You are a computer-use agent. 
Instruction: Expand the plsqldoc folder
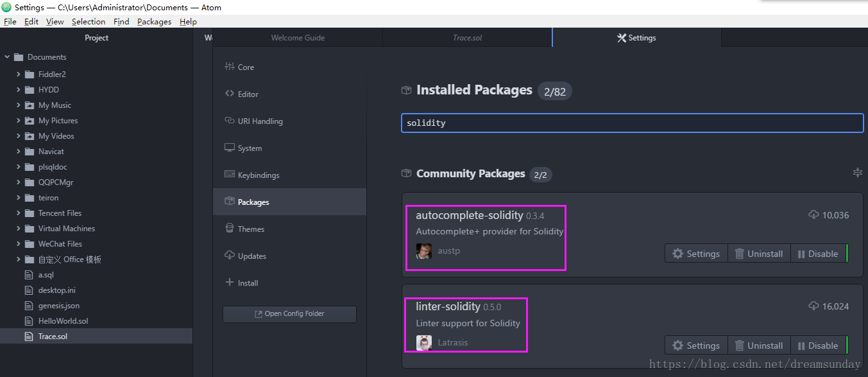[19, 167]
